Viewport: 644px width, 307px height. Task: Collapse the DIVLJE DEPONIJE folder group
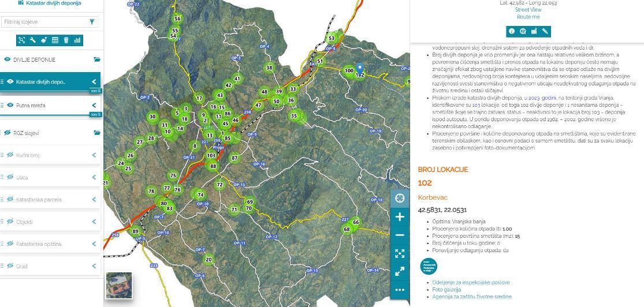pos(97,59)
